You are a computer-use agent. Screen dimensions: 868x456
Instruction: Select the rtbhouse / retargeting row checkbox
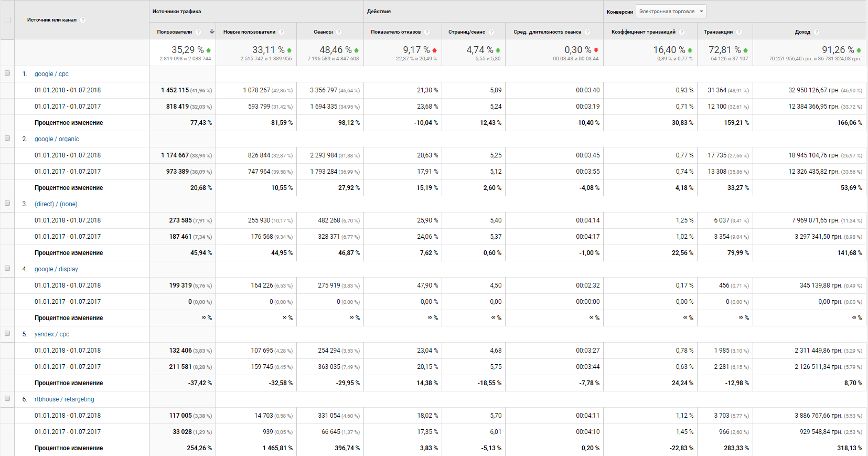click(7, 398)
